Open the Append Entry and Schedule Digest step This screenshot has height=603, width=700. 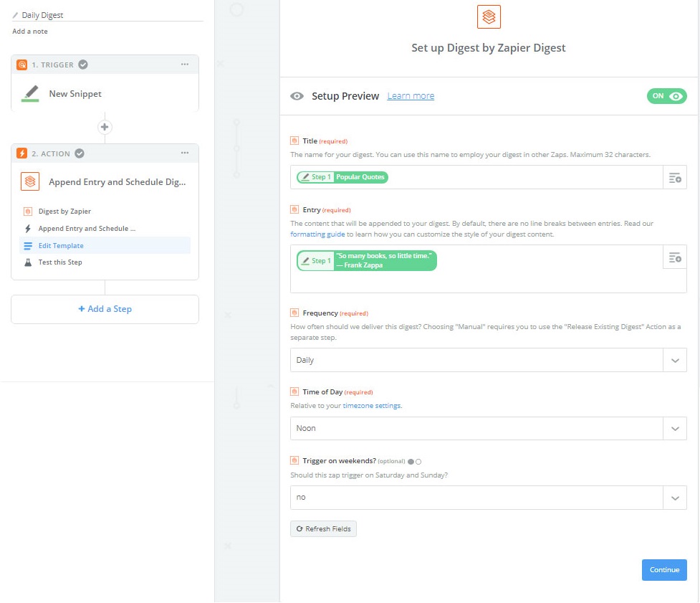click(105, 182)
